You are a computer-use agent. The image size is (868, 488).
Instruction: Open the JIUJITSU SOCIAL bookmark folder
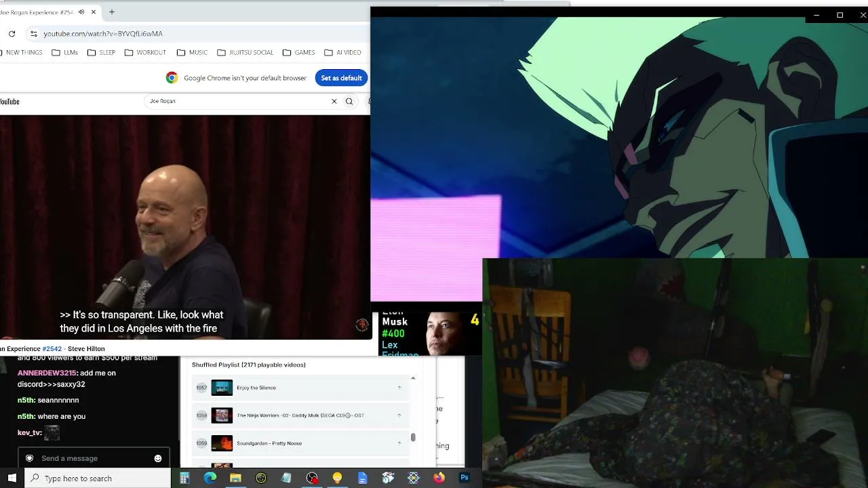(x=245, y=52)
